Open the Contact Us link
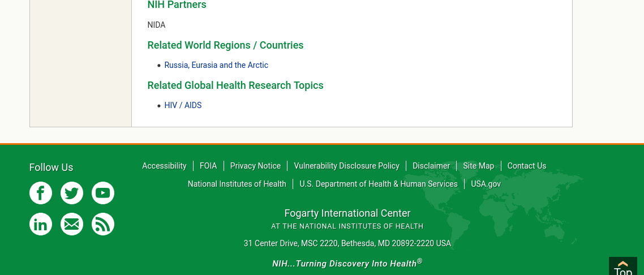Screen dimensions: 644x275 (x=526, y=166)
